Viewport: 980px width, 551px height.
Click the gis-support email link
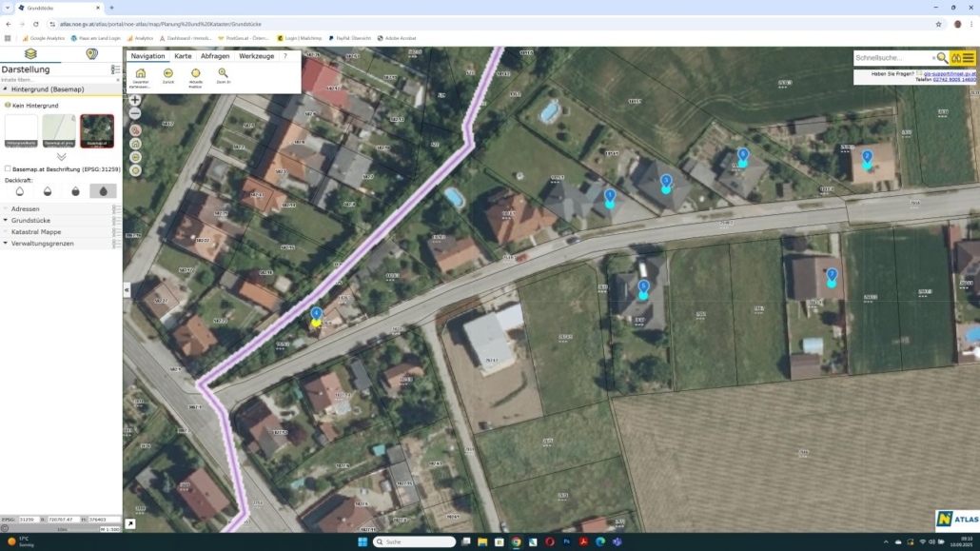(949, 73)
